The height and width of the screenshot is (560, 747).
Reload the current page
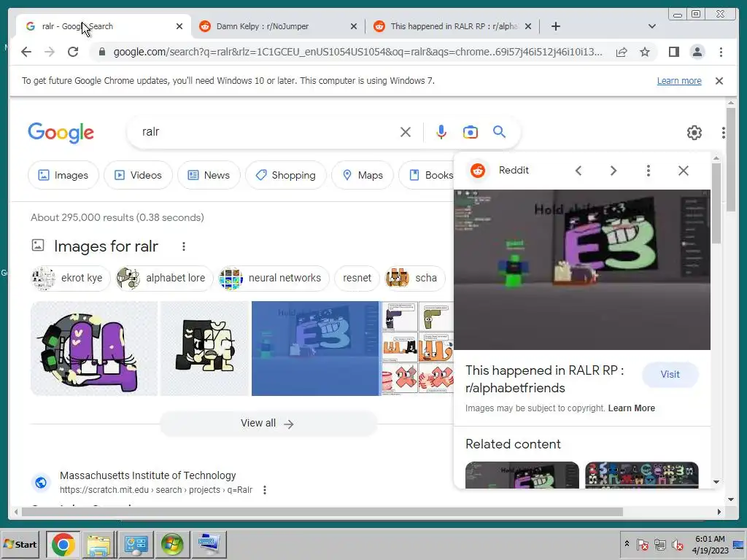[73, 52]
